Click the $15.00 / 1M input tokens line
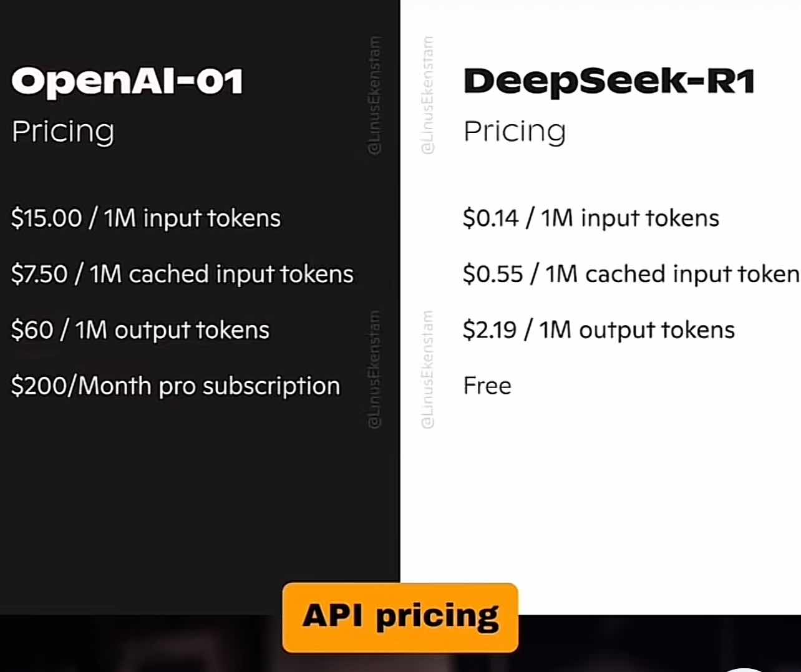 (146, 218)
